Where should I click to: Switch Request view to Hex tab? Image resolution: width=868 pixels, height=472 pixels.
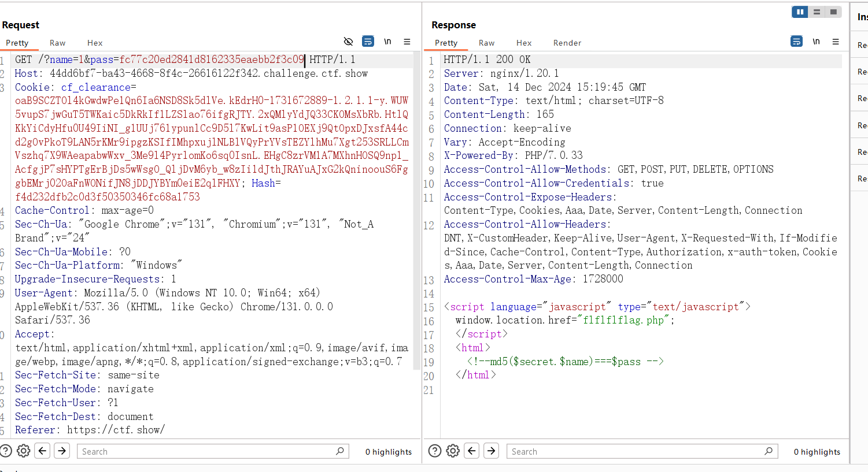95,43
